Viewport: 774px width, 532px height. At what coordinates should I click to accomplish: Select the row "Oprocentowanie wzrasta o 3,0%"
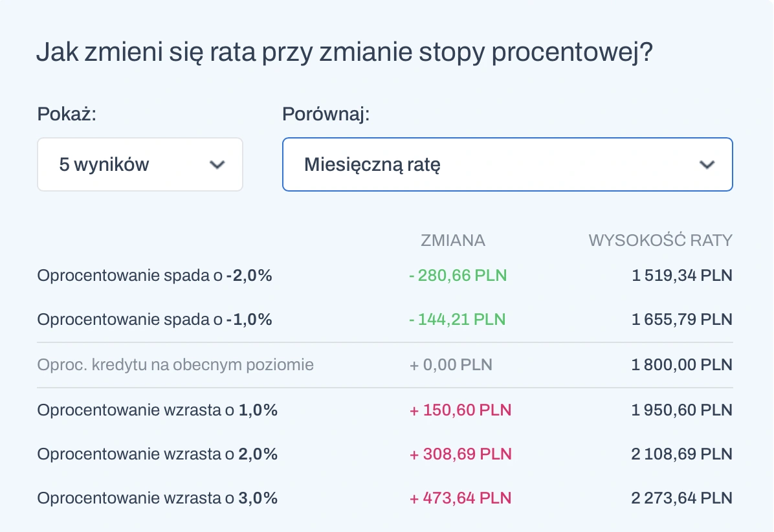(157, 498)
